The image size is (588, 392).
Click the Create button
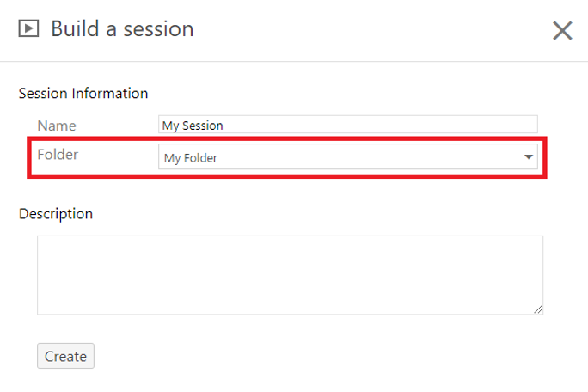tap(65, 356)
